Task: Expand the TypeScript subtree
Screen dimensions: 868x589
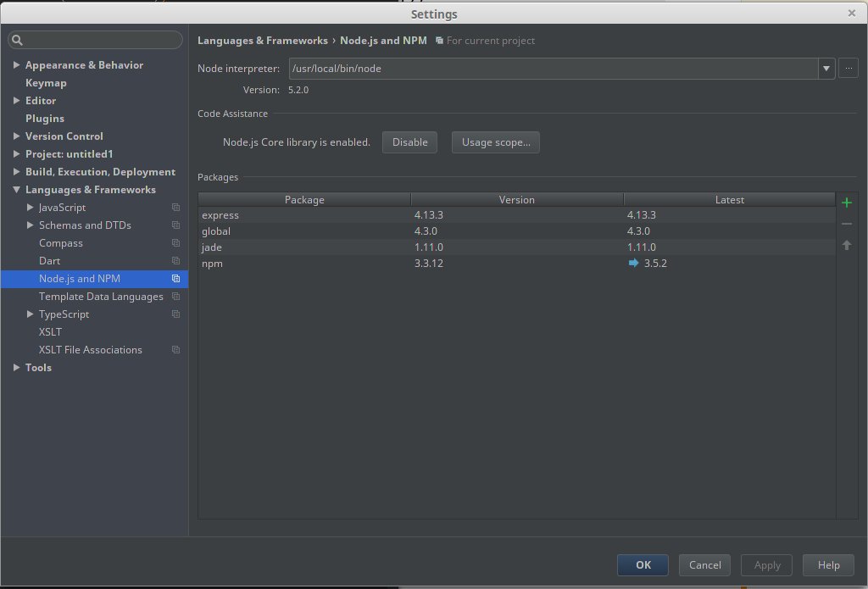Action: point(30,314)
